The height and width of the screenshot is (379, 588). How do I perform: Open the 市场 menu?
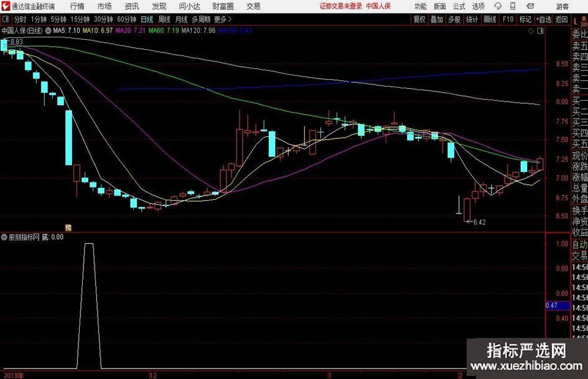(x=105, y=6)
